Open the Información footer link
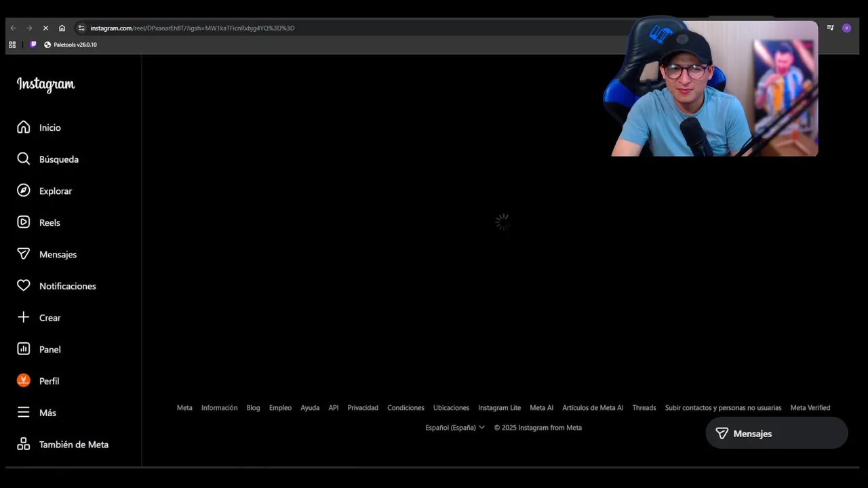This screenshot has width=868, height=488. pos(219,408)
